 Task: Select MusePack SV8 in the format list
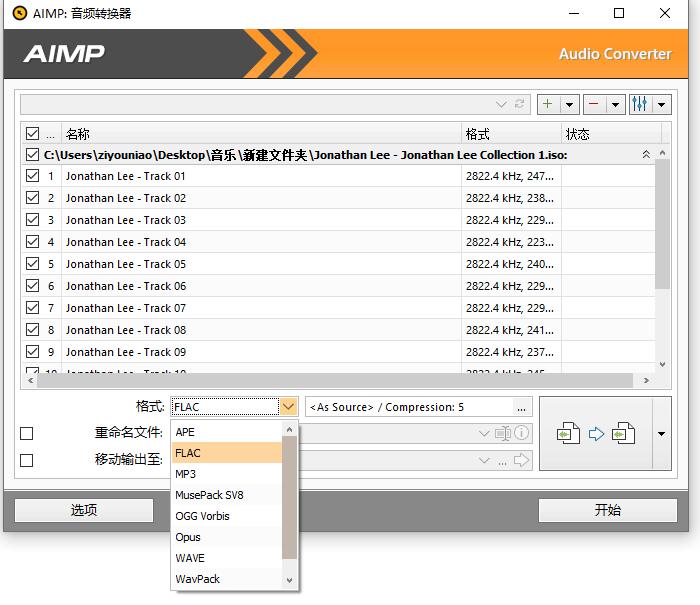coord(227,495)
